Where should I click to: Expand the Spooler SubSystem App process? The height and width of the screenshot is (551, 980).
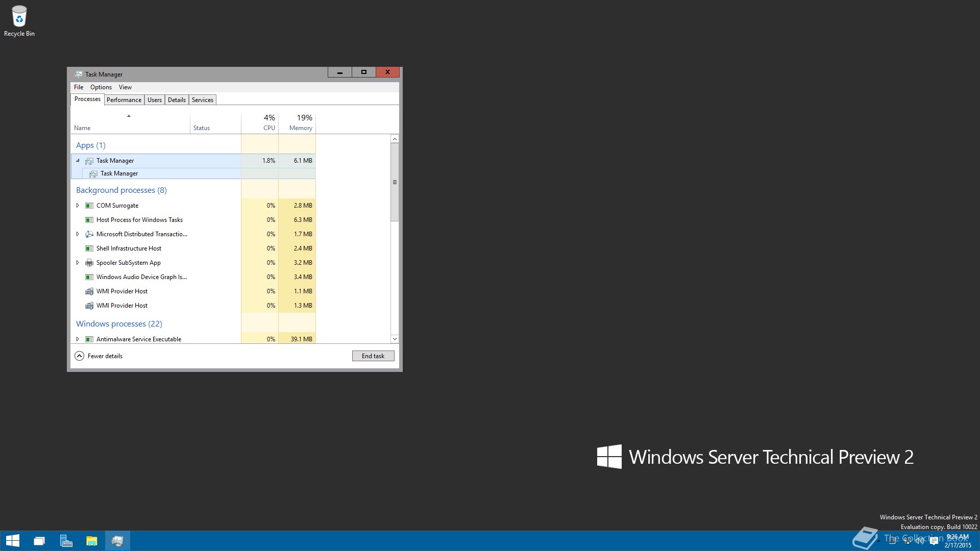78,263
